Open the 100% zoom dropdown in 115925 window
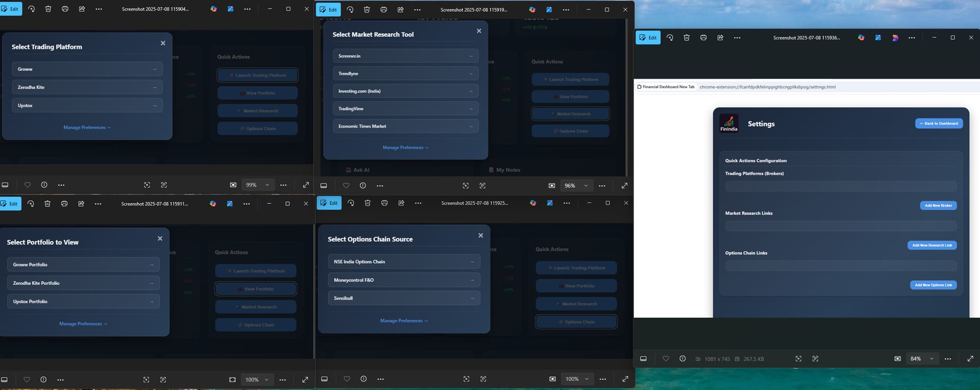 (577, 379)
